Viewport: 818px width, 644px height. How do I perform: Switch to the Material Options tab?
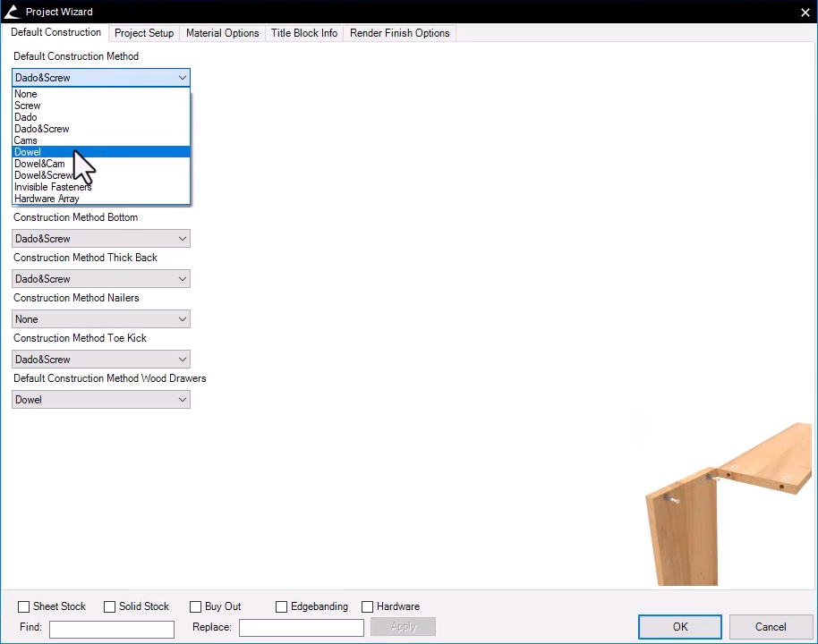222,33
